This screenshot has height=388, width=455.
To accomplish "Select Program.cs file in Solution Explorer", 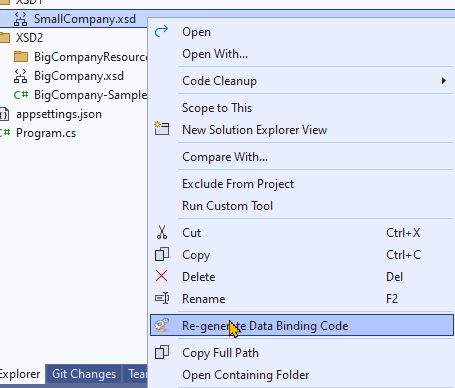I will 46,133.
